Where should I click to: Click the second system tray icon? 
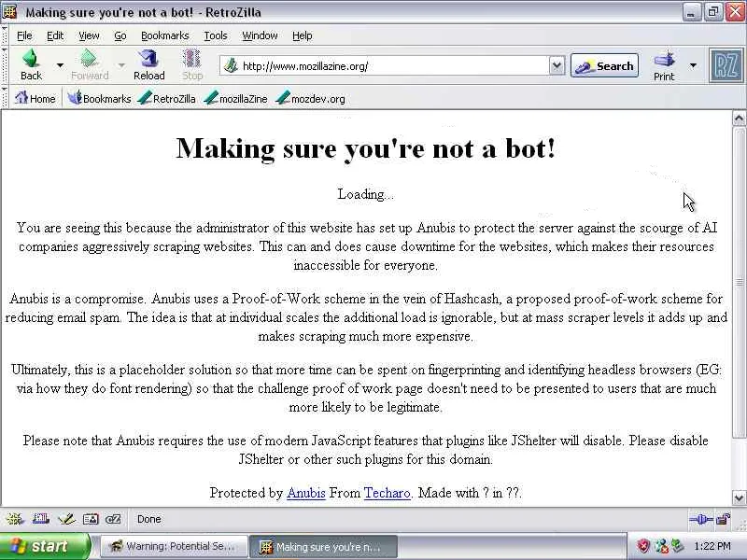[661, 546]
